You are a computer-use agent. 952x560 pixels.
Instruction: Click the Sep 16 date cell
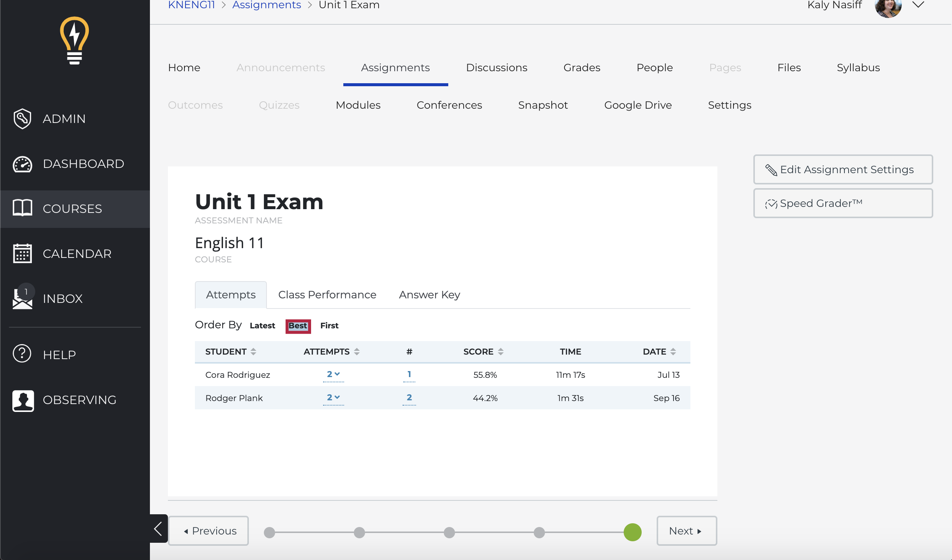tap(666, 398)
